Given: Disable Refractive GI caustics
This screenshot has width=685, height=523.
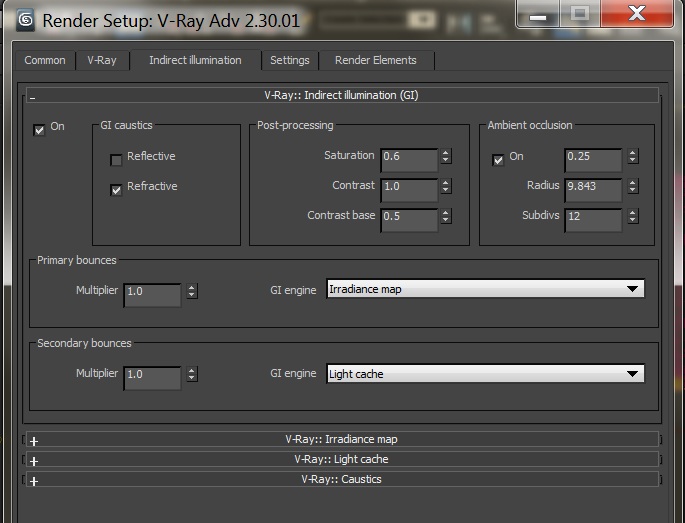Looking at the screenshot, I should (x=116, y=190).
